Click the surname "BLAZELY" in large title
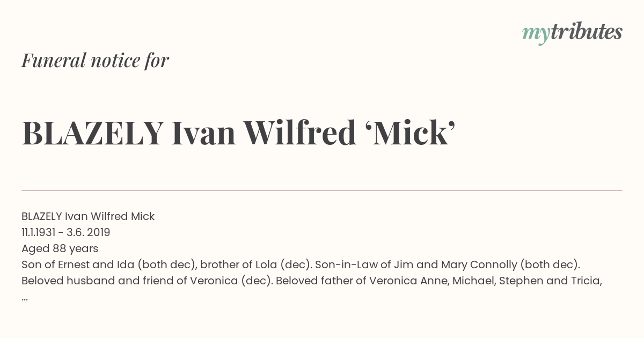644x338 pixels. [x=92, y=133]
